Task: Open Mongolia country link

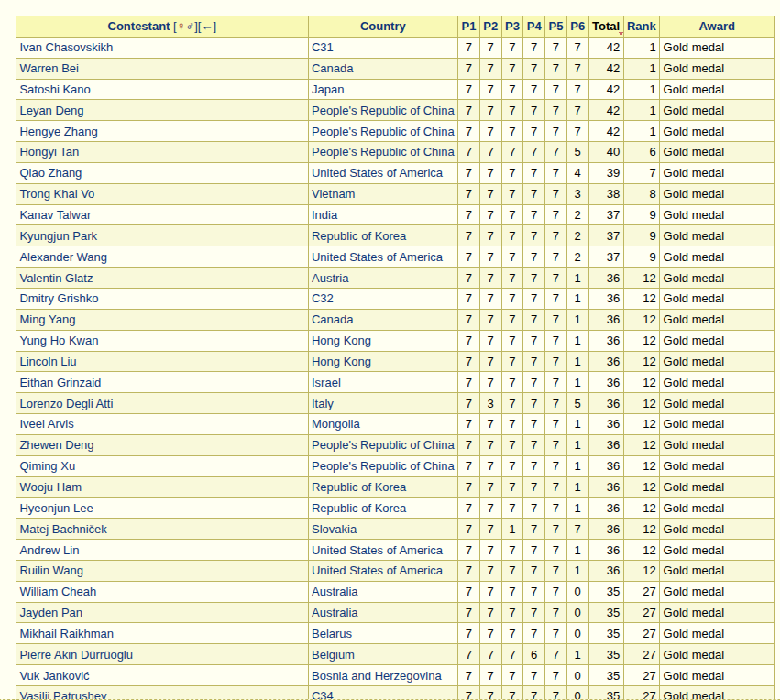Action: (335, 424)
